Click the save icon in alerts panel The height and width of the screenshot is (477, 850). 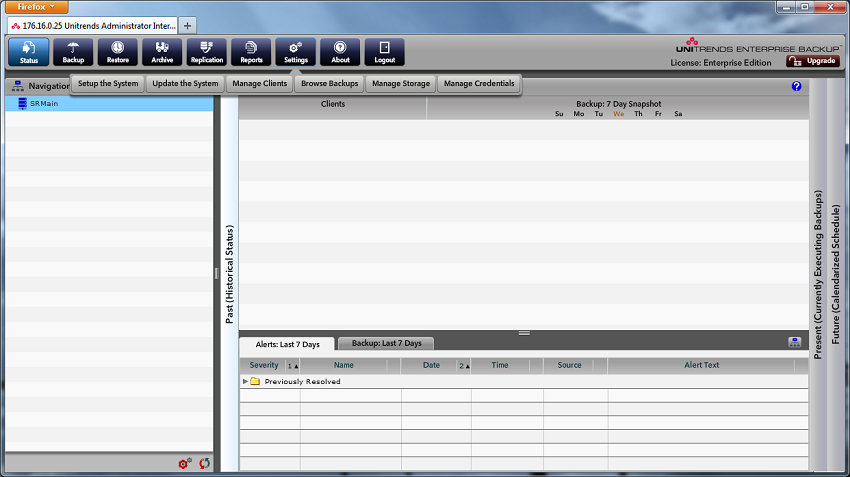[x=795, y=342]
